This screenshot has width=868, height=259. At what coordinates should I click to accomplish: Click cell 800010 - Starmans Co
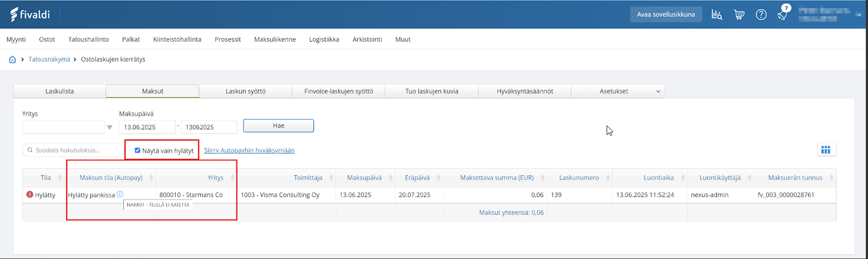(191, 195)
